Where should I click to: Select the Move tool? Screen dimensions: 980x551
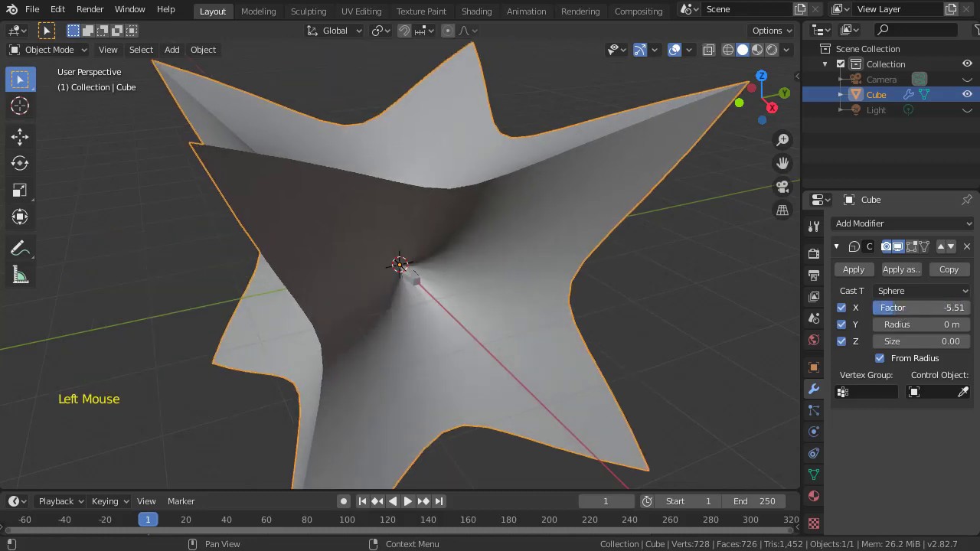click(20, 137)
